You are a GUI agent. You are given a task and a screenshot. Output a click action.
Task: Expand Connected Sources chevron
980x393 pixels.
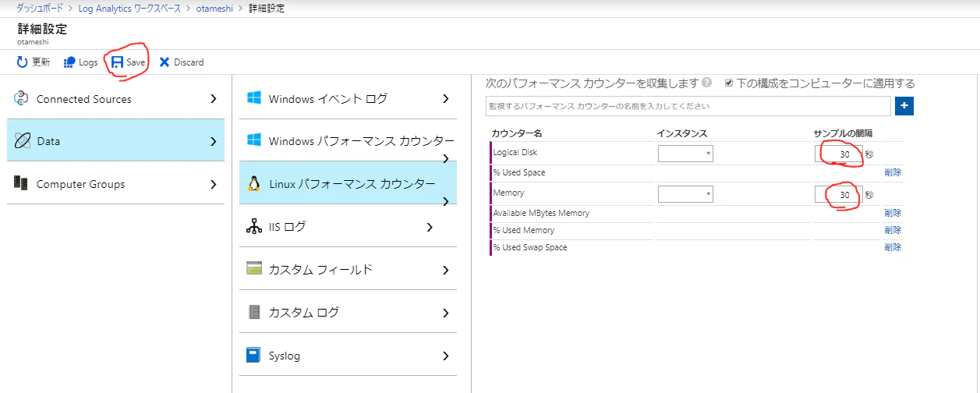pos(213,98)
